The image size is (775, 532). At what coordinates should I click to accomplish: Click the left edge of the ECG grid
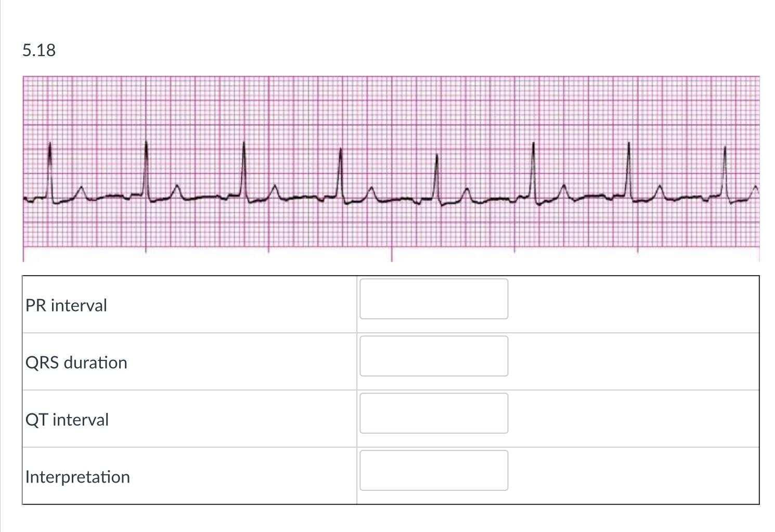pos(25,166)
